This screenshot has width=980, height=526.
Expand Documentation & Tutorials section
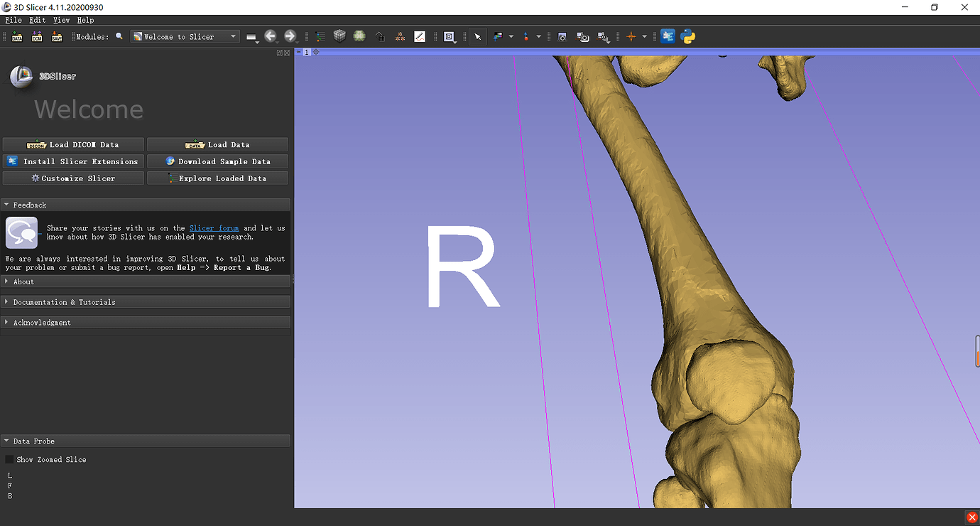64,302
